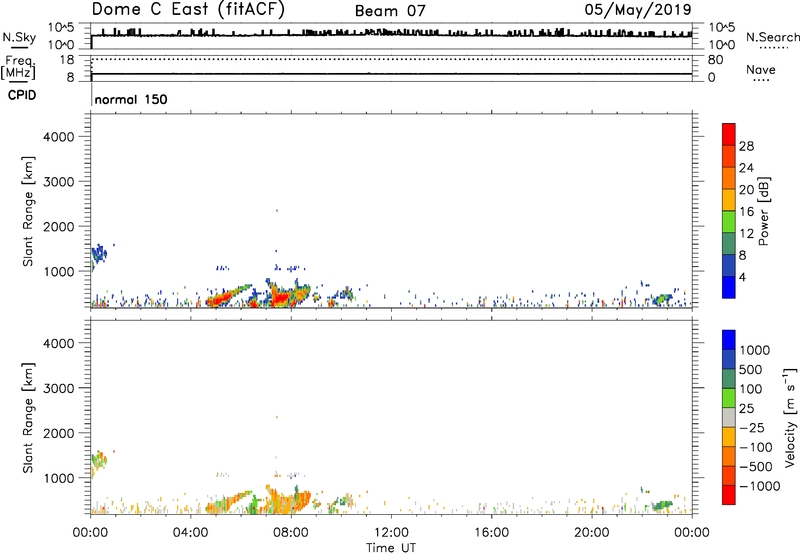Select the "Beam 07" header text

(x=390, y=11)
